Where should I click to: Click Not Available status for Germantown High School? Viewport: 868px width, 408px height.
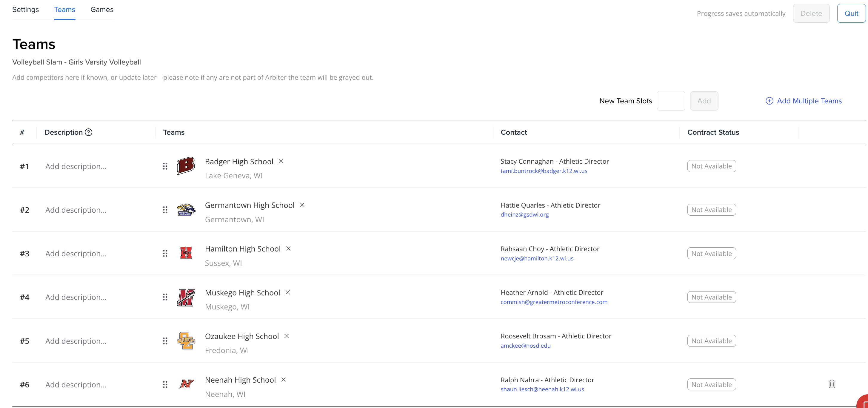tap(712, 210)
